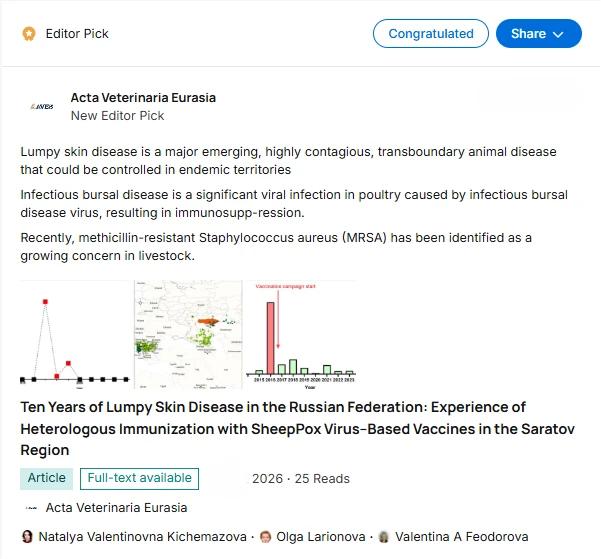The height and width of the screenshot is (559, 601).
Task: Open the map figure thumbnail
Action: pyautogui.click(x=188, y=335)
